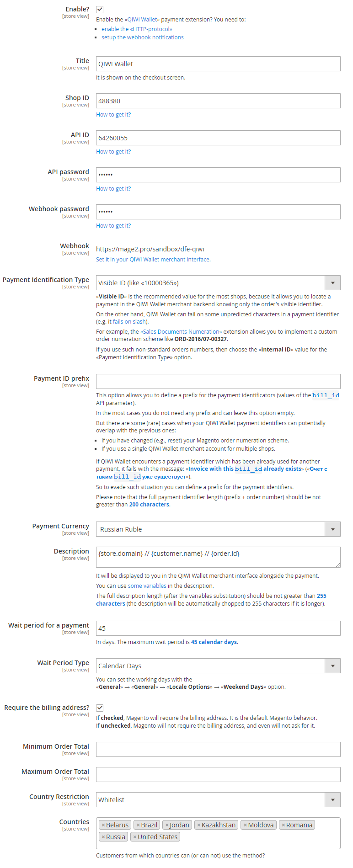The width and height of the screenshot is (353, 868).
Task: Click How to get it under Webhook password
Action: click(113, 226)
